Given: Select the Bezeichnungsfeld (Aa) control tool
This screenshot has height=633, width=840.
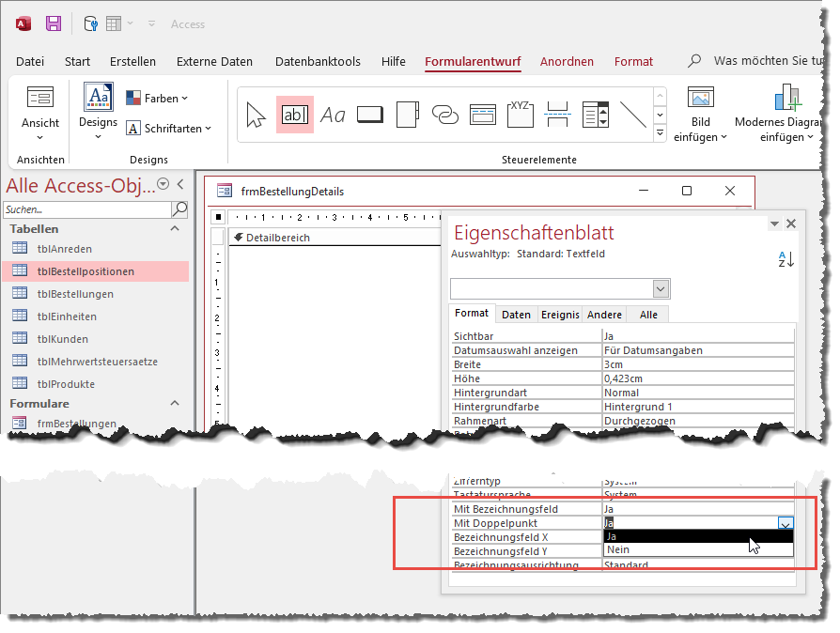Looking at the screenshot, I should click(x=331, y=112).
